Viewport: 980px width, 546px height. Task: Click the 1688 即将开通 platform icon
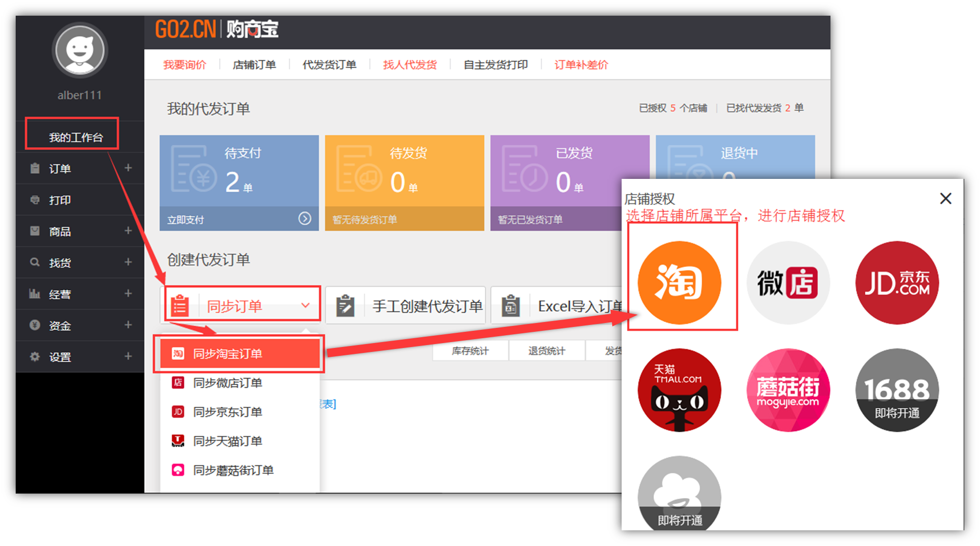897,390
